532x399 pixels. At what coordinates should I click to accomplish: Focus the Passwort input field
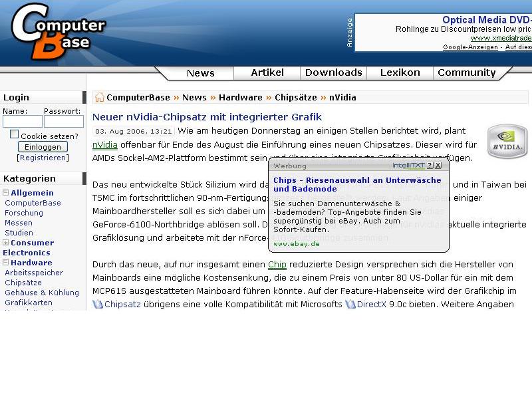pyautogui.click(x=64, y=122)
